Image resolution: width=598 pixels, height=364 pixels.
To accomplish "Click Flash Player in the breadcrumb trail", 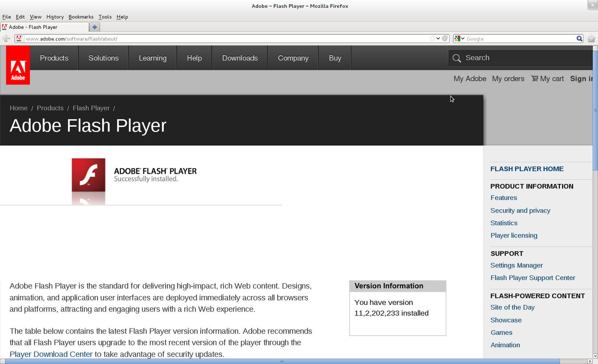I will (91, 108).
